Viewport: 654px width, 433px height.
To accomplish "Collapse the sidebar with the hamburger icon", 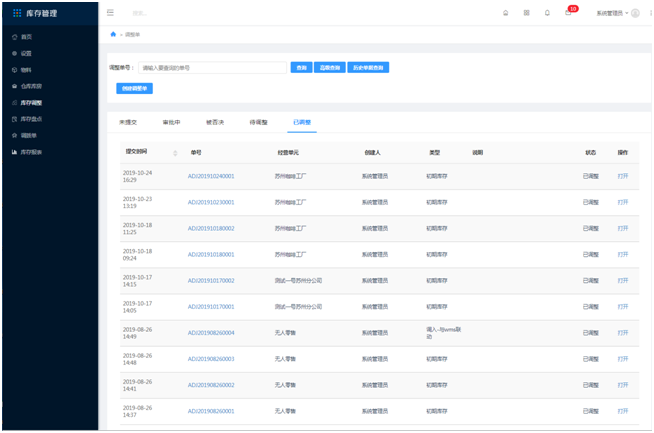I will (x=110, y=13).
